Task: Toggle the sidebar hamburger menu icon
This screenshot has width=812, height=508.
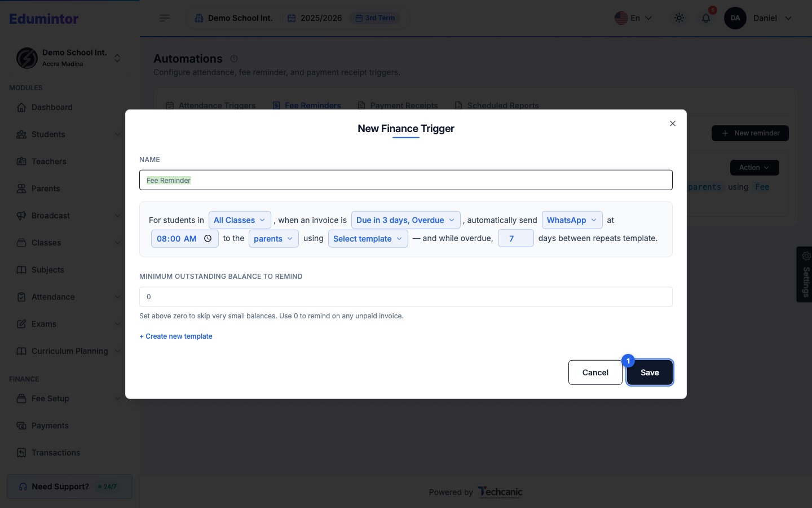Action: 165,18
